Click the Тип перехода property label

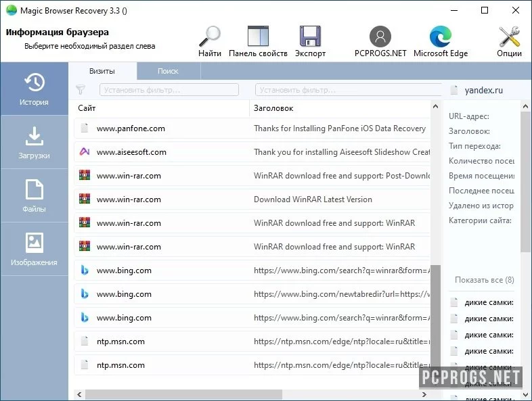(x=474, y=146)
